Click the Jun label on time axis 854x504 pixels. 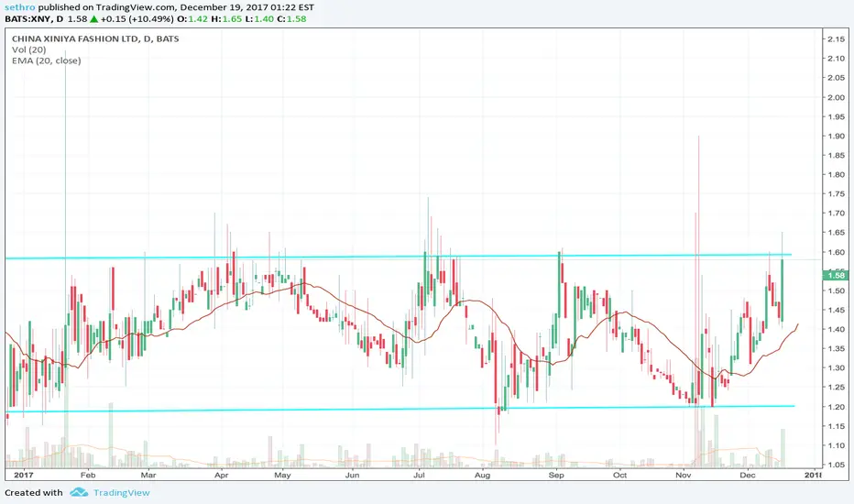(x=353, y=475)
